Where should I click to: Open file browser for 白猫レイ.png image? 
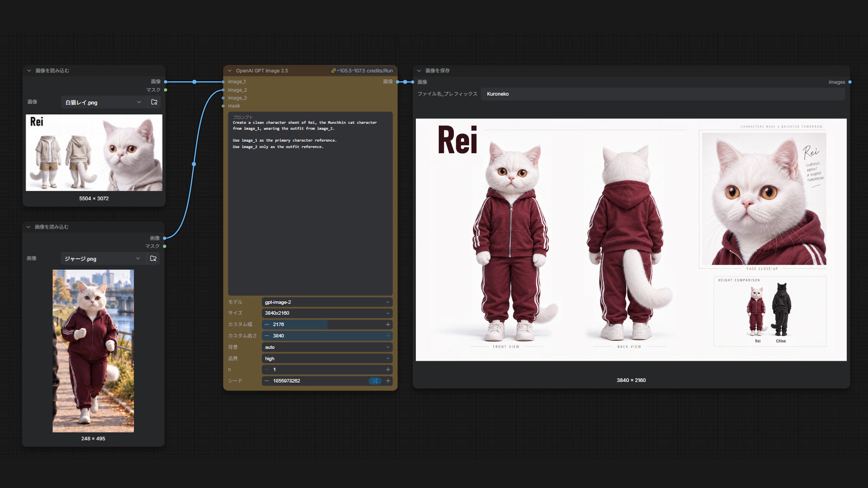154,102
